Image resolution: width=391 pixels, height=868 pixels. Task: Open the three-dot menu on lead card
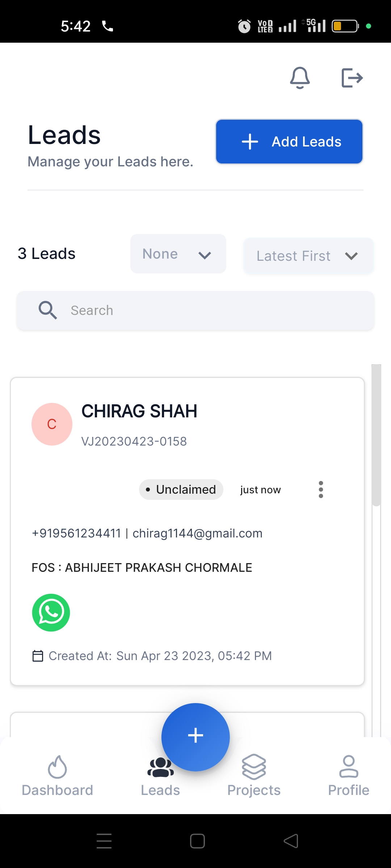point(321,489)
